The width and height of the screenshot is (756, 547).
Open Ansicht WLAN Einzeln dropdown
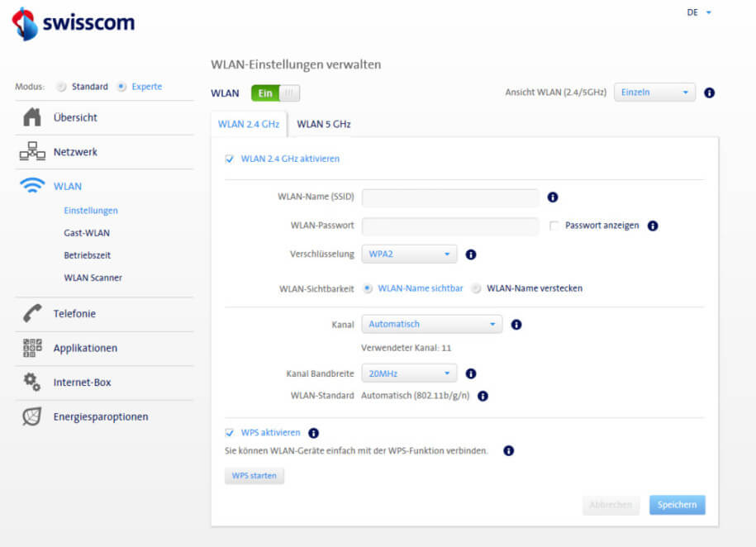654,93
